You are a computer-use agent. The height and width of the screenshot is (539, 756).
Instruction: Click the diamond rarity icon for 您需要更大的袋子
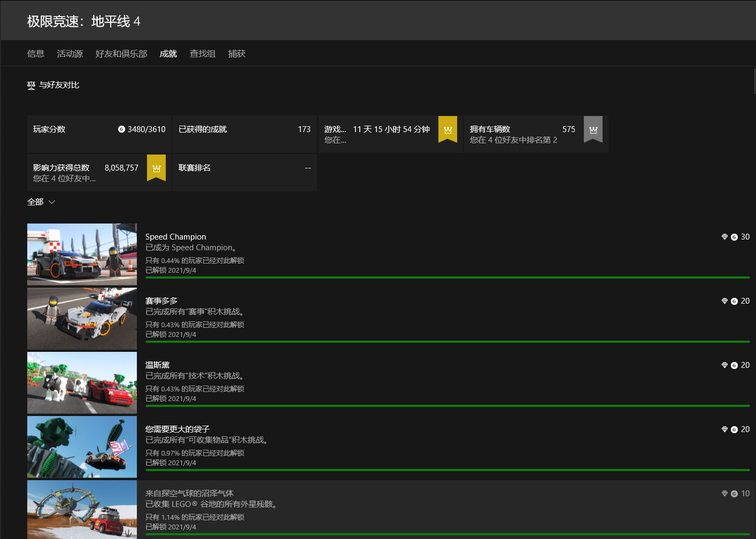click(724, 429)
